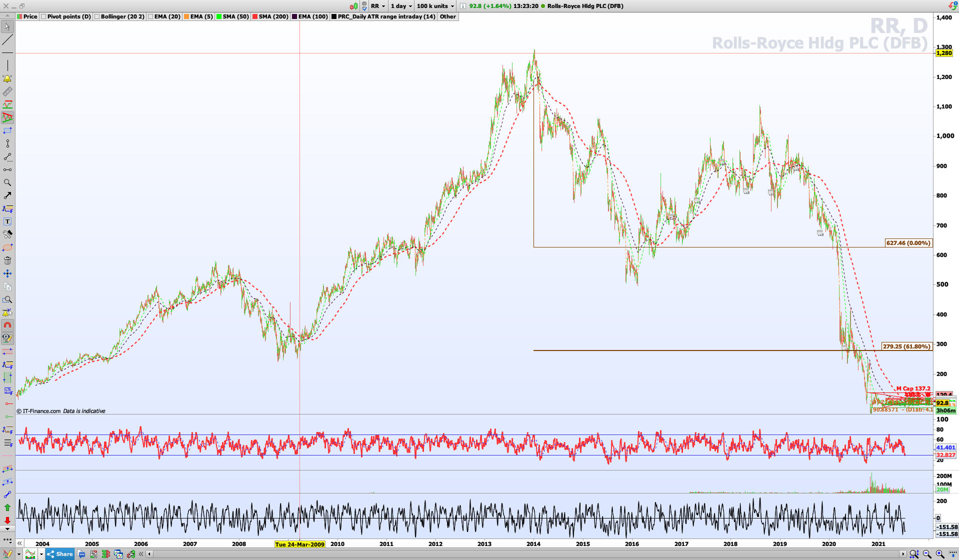This screenshot has width=959, height=560.
Task: Open the RR instrument dropdown
Action: click(x=378, y=6)
